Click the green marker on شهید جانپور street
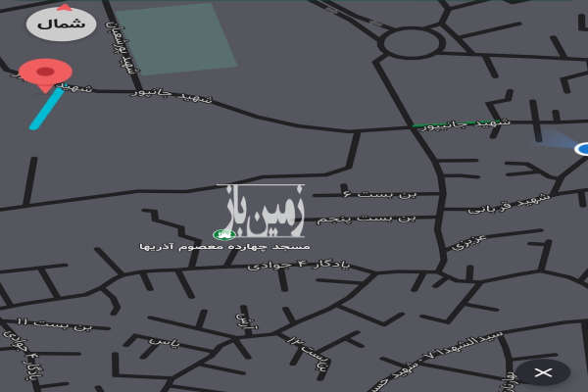This screenshot has width=588, height=392. click(x=418, y=125)
